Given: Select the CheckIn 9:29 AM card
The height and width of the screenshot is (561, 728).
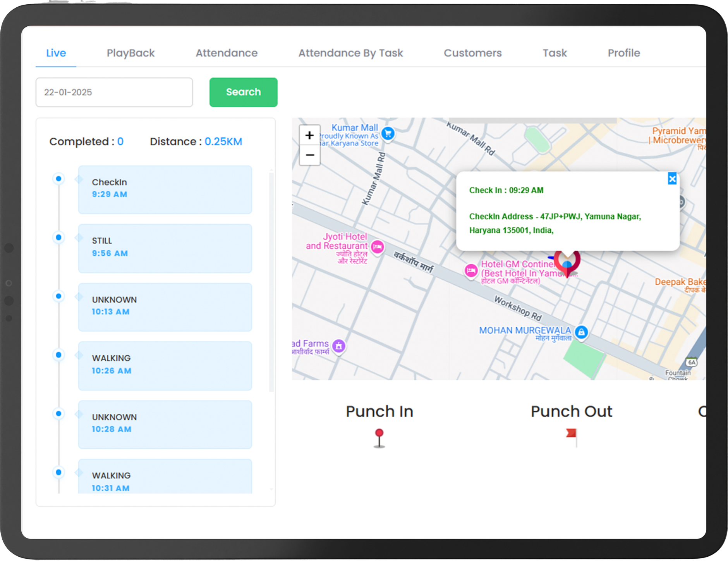Looking at the screenshot, I should point(165,190).
